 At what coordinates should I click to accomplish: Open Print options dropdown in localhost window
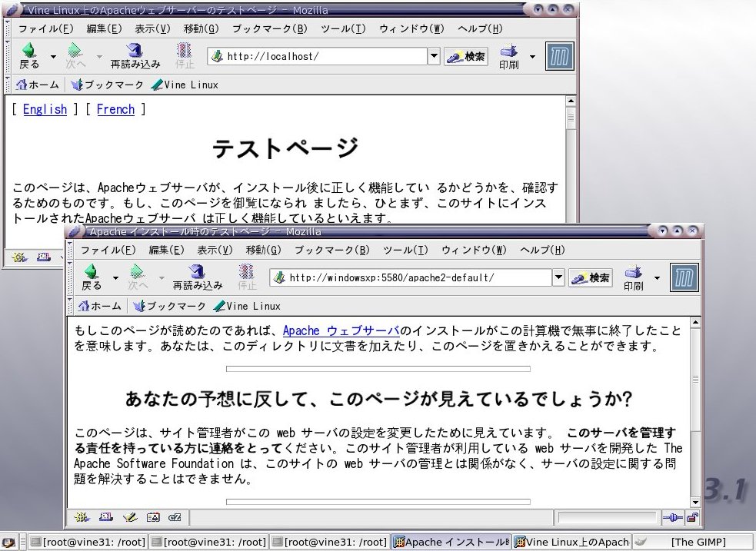click(x=532, y=56)
